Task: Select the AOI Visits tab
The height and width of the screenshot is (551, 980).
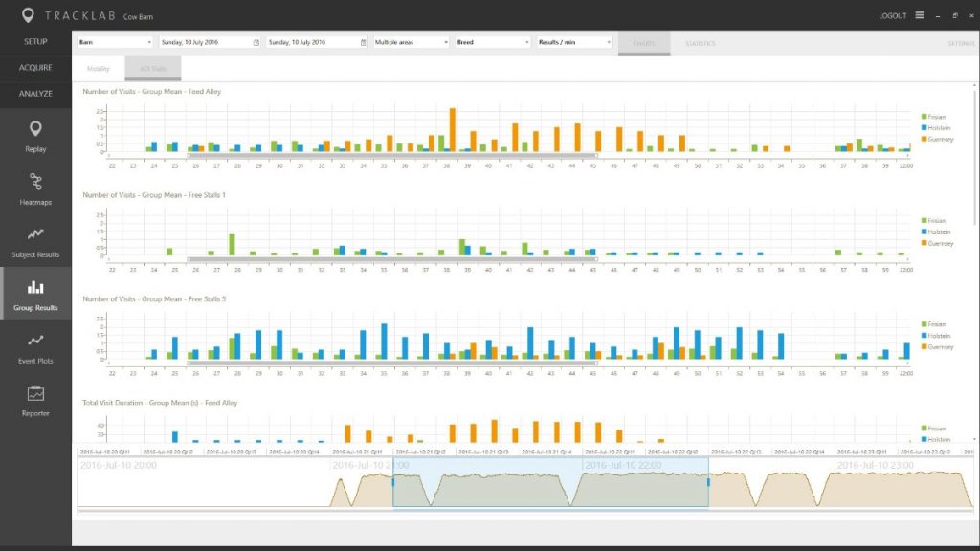Action: [x=152, y=69]
